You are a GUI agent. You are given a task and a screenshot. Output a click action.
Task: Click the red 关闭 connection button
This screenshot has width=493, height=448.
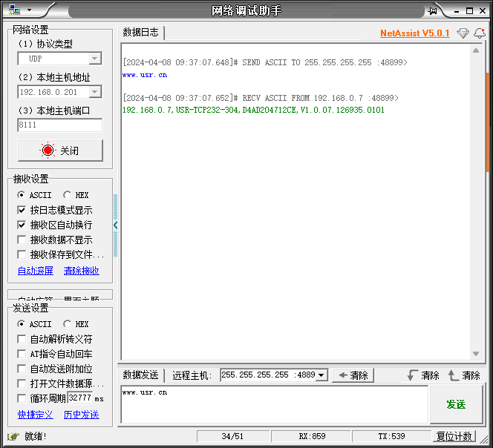[x=59, y=151]
